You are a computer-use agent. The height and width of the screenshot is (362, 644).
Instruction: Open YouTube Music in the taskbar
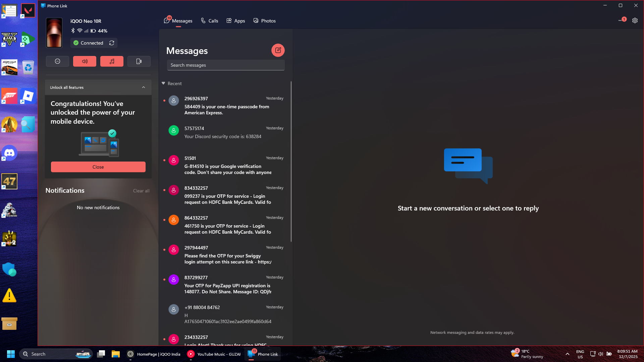coord(214,354)
